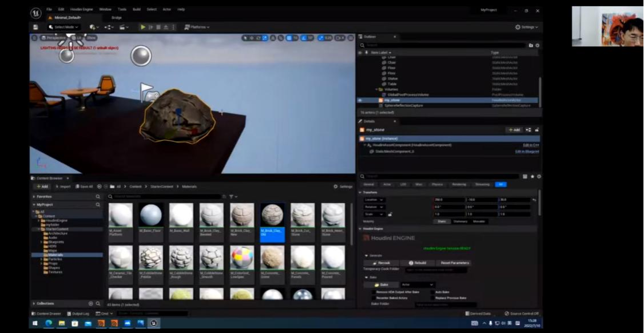
Task: Click the Rebuild button in Houdini Engine panel
Action: [416, 263]
